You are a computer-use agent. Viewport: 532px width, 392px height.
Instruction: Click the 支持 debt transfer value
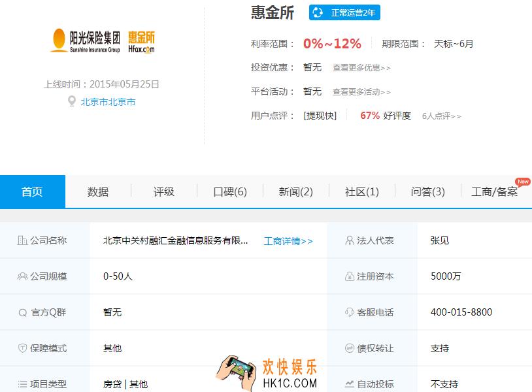point(440,348)
